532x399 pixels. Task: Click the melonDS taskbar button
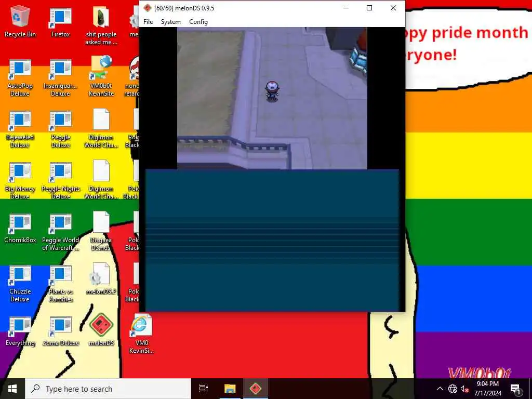tap(256, 389)
